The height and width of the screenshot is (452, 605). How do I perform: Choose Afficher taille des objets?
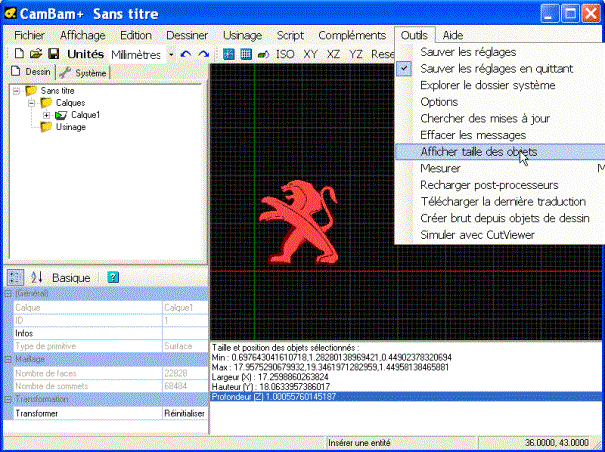pyautogui.click(x=500, y=151)
